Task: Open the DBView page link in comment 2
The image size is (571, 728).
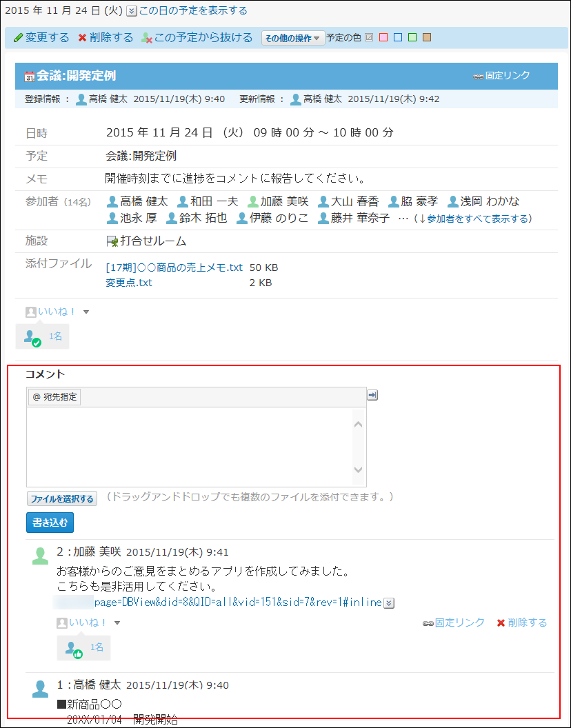Action: tap(238, 603)
